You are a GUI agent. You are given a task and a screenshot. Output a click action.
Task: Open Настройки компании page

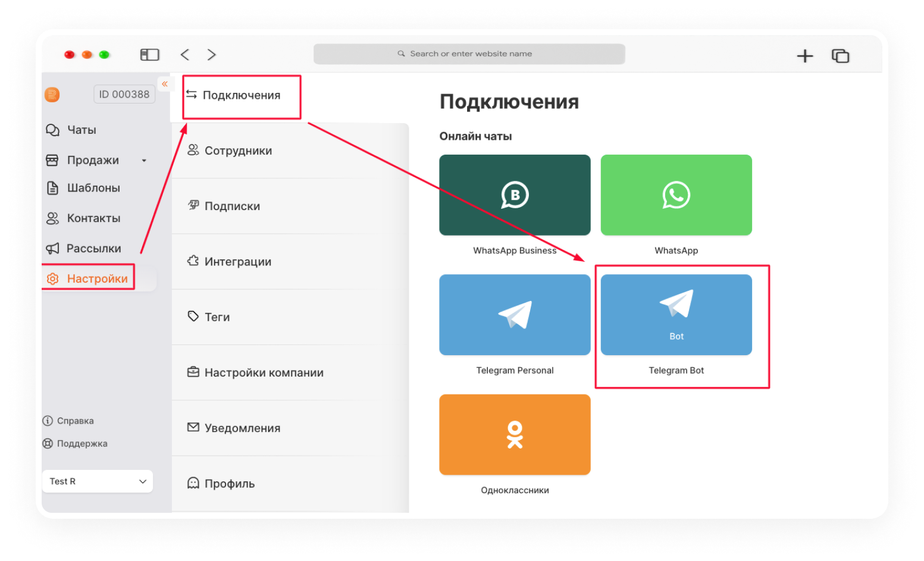click(x=264, y=372)
